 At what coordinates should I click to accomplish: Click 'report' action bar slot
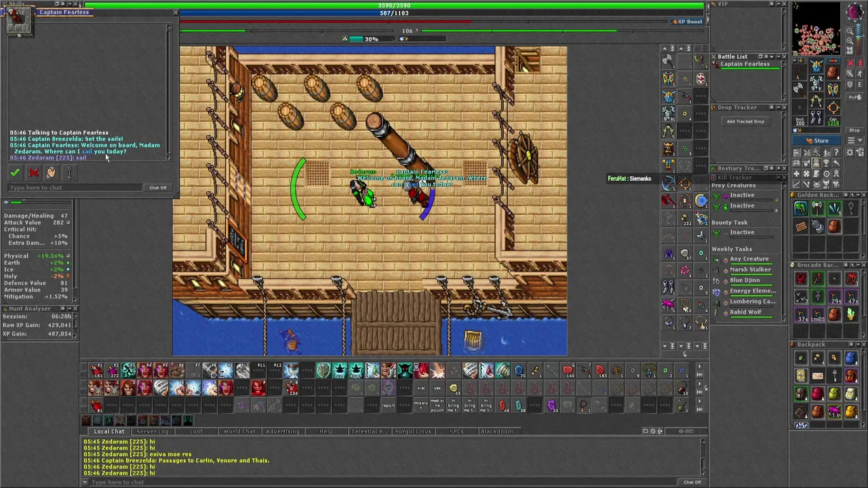(388, 405)
